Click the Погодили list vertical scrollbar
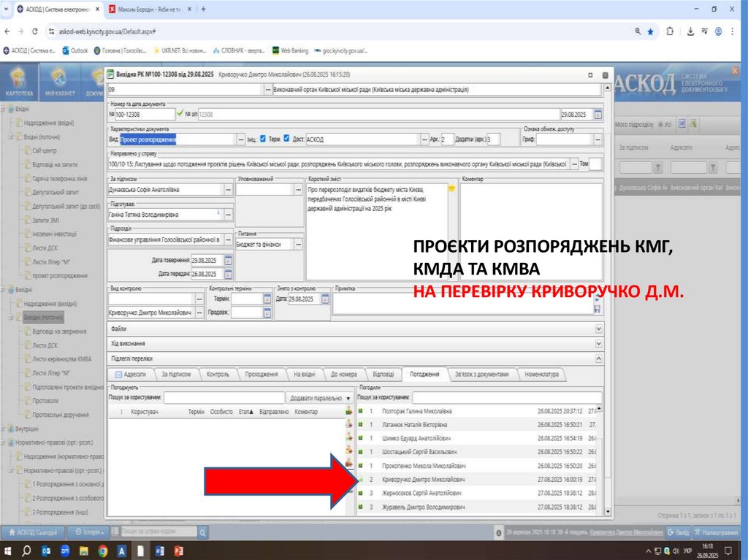The image size is (748, 560). 599,458
